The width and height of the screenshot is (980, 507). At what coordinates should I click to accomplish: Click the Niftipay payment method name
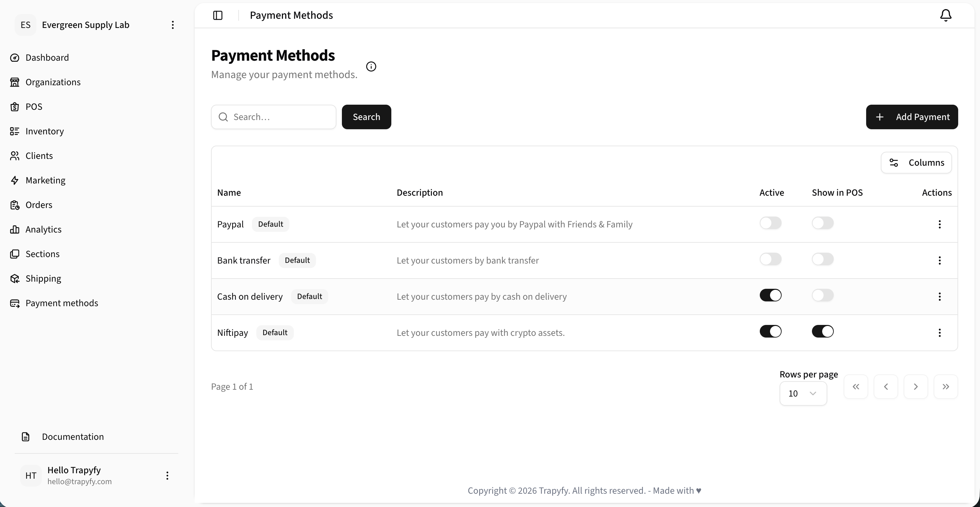click(x=232, y=333)
